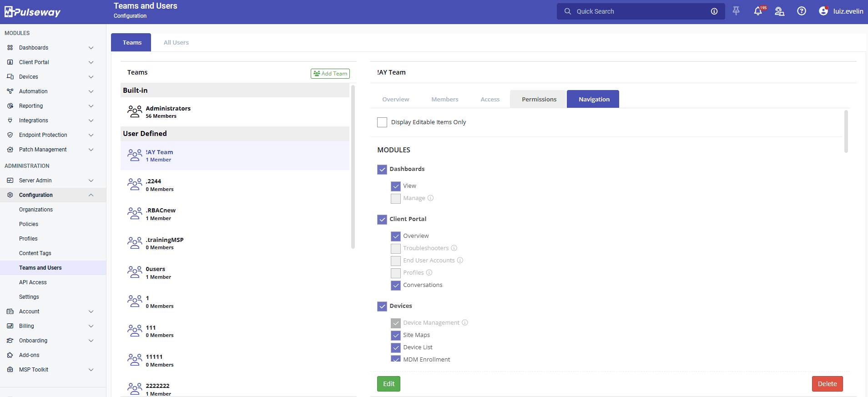
Task: Click the Configuration gear icon
Action: (10, 195)
